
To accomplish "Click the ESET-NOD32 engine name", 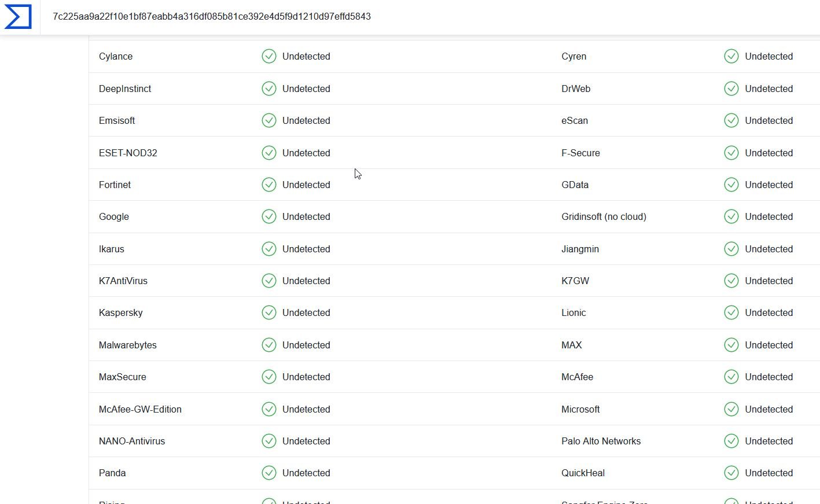I will coord(128,153).
